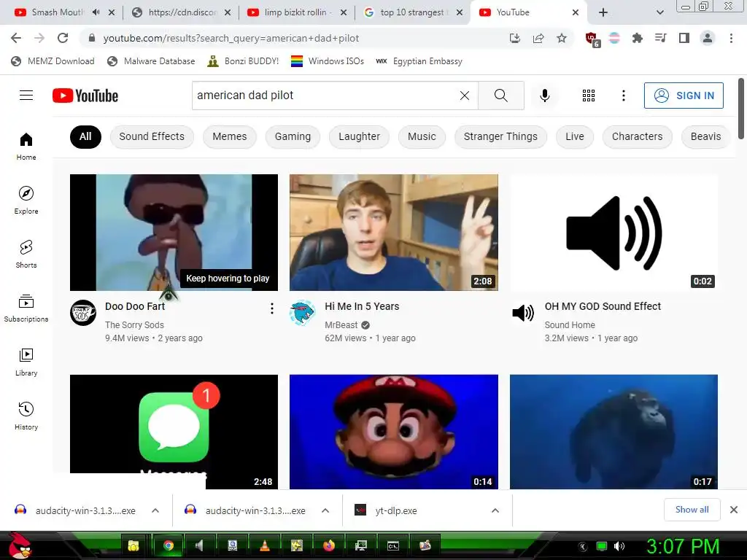Open the Chrome three-dot menu
The width and height of the screenshot is (747, 560).
[731, 38]
